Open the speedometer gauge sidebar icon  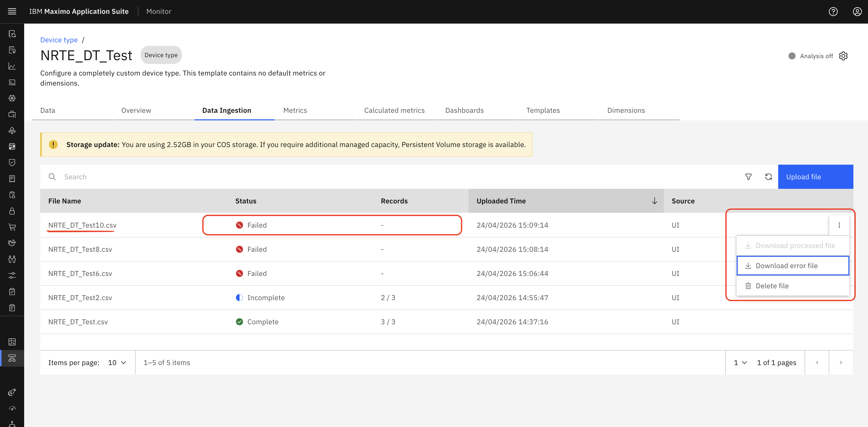pos(12,408)
